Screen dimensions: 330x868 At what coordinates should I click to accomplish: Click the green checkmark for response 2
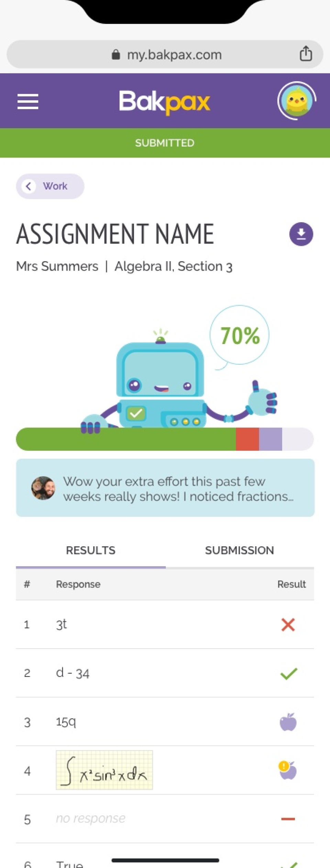289,674
